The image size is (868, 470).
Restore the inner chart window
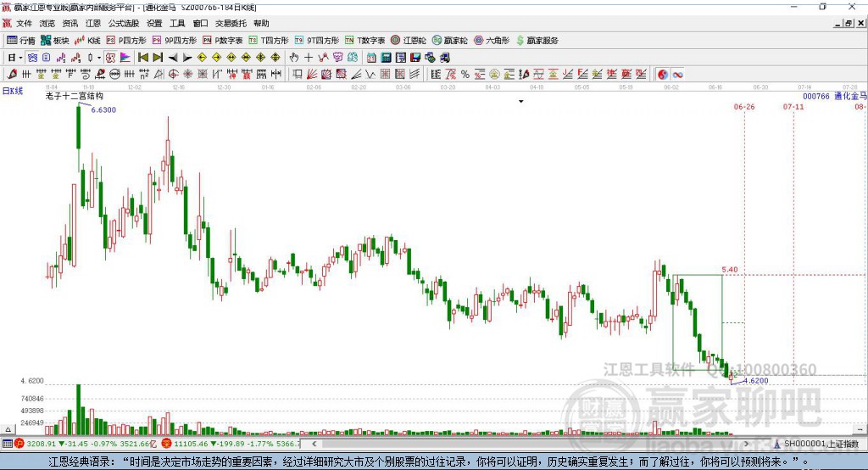849,23
